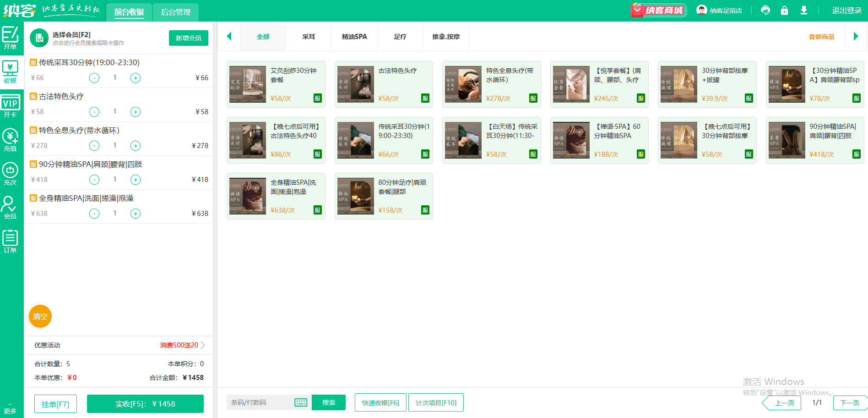
Task: Open the 会员 member sidebar icon
Action: 10,208
